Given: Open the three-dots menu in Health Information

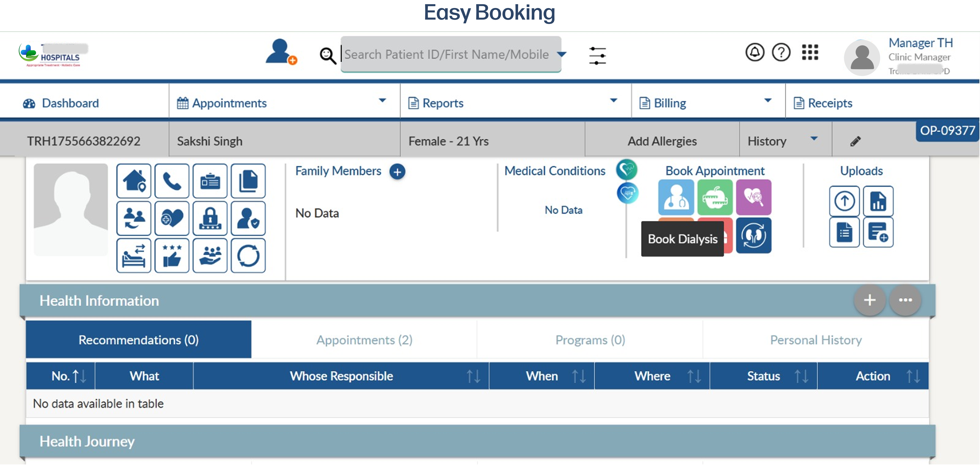Looking at the screenshot, I should (x=905, y=300).
